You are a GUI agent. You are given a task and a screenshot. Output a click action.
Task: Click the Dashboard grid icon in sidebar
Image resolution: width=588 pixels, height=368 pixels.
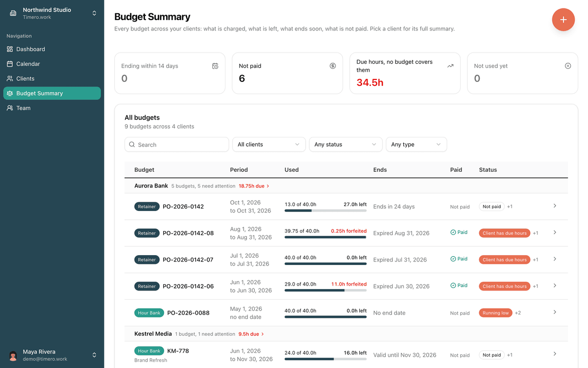[x=10, y=49]
